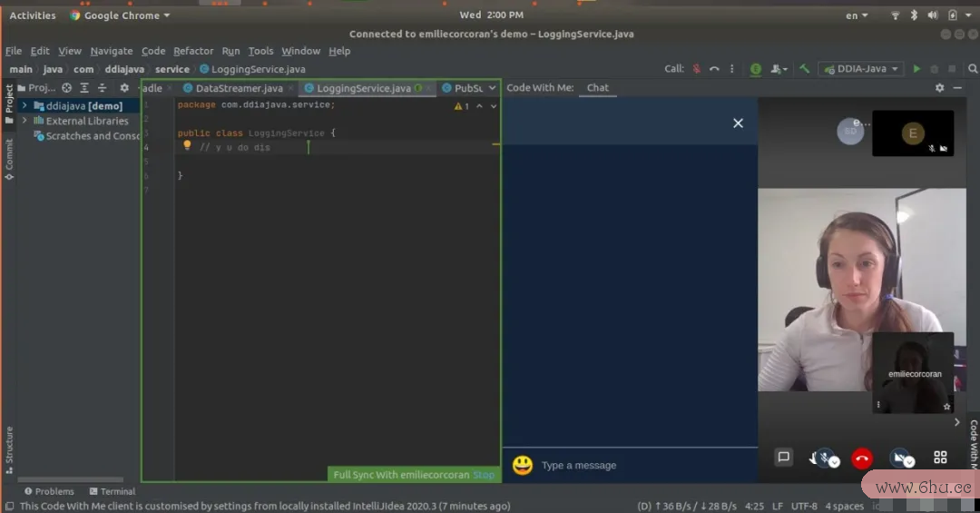Image resolution: width=980 pixels, height=513 pixels.
Task: Toggle chat panel icon in call controls
Action: click(x=783, y=458)
